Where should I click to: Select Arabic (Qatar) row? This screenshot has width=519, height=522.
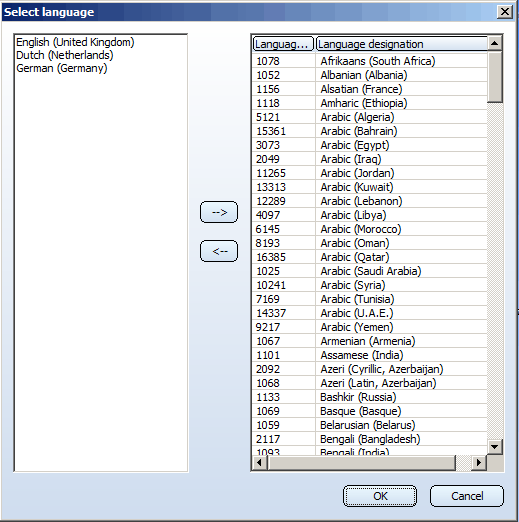(x=370, y=257)
